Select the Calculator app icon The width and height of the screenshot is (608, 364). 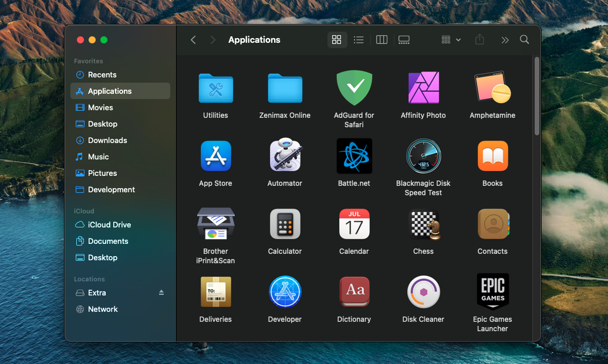(285, 224)
